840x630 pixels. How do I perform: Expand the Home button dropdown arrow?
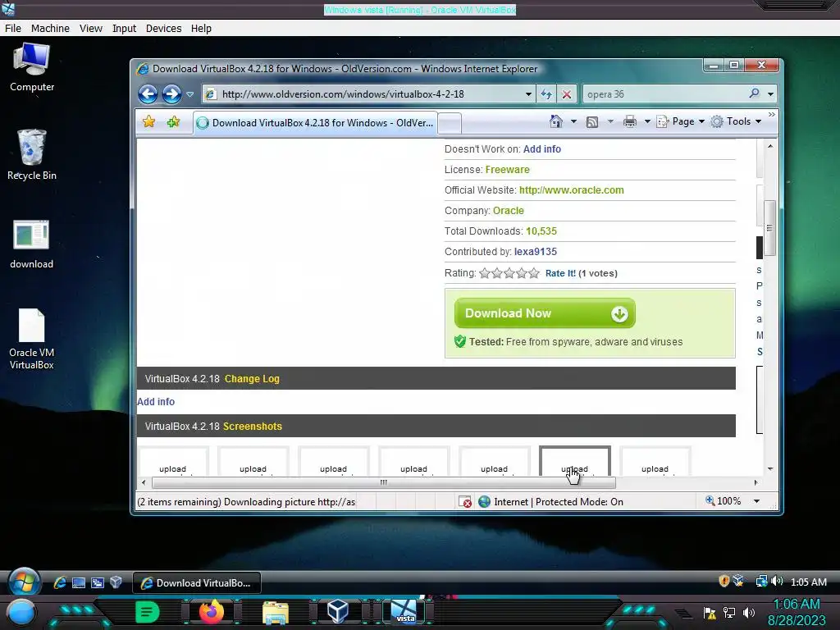point(573,121)
